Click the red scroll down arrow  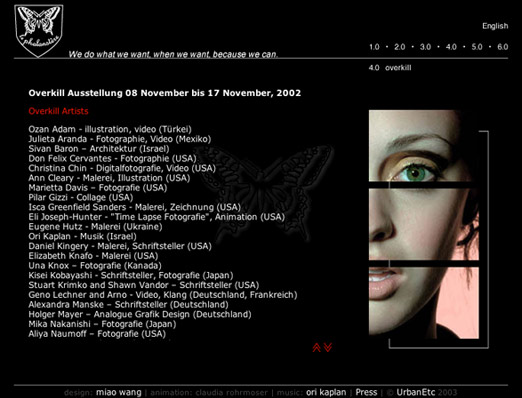point(328,347)
